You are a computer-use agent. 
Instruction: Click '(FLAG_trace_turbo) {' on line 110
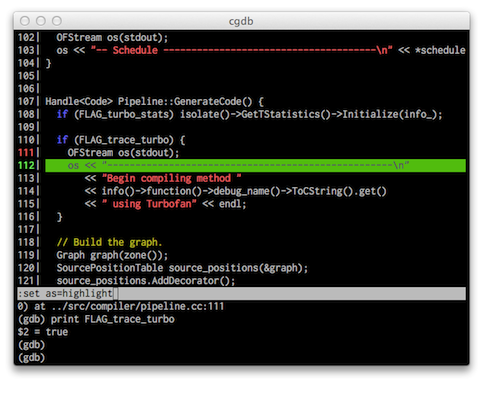point(129,140)
